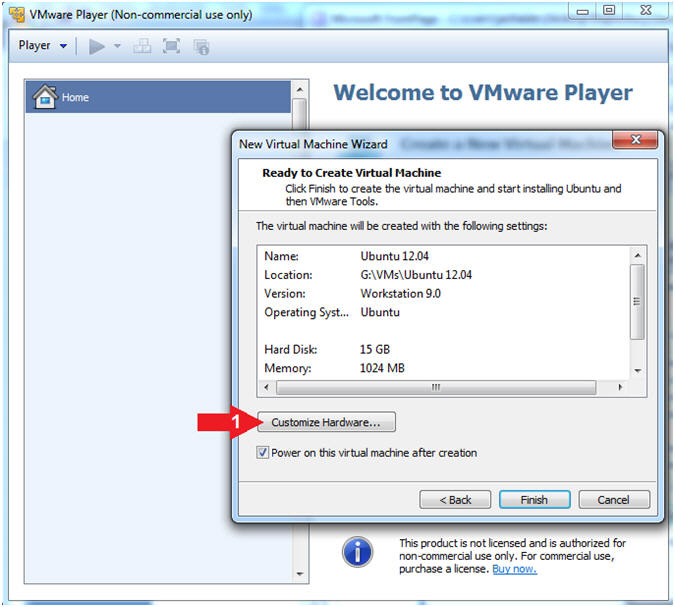Click the Location value G:\VMs\Ubuntu 12.04

click(416, 275)
